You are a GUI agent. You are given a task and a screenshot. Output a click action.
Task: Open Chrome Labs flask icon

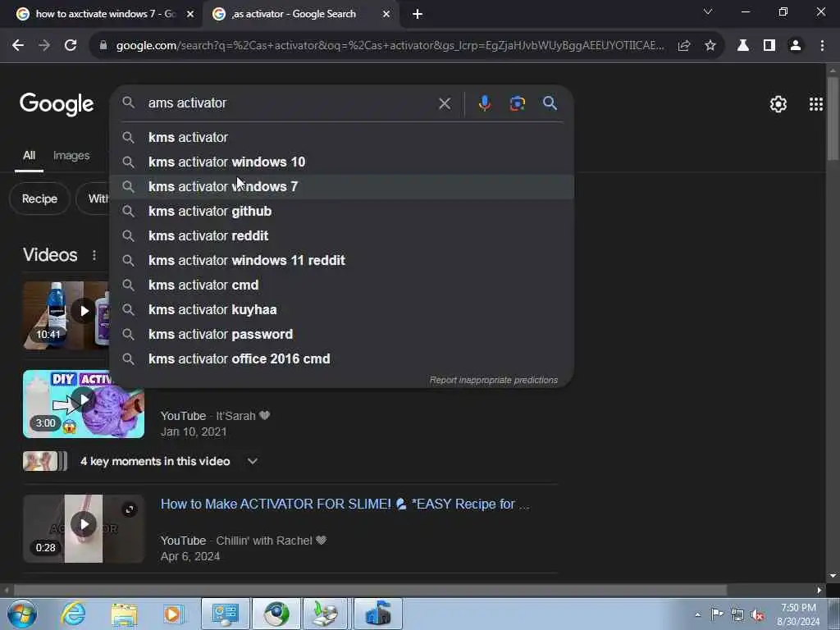click(743, 46)
